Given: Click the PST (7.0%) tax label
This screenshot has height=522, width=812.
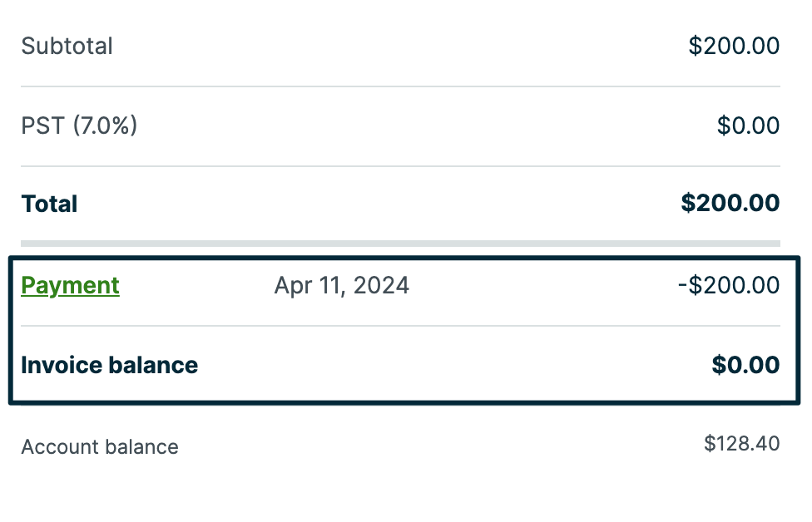Looking at the screenshot, I should point(79,126).
